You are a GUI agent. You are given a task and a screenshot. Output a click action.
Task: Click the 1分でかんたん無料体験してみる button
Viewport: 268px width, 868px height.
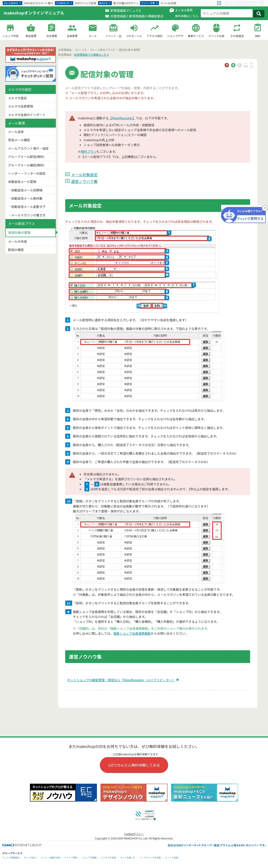tap(134, 765)
